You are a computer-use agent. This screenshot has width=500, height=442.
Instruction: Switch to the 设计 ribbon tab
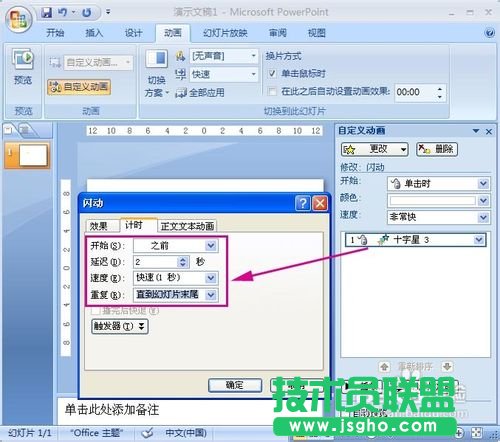[x=133, y=33]
